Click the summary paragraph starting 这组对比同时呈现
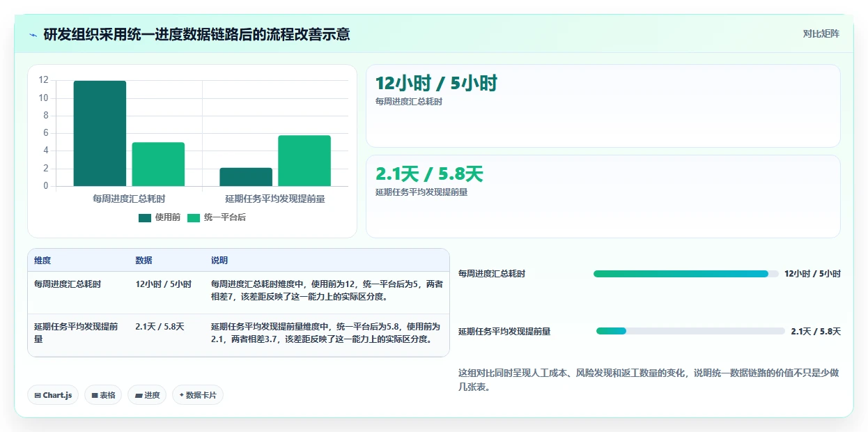 [649, 380]
